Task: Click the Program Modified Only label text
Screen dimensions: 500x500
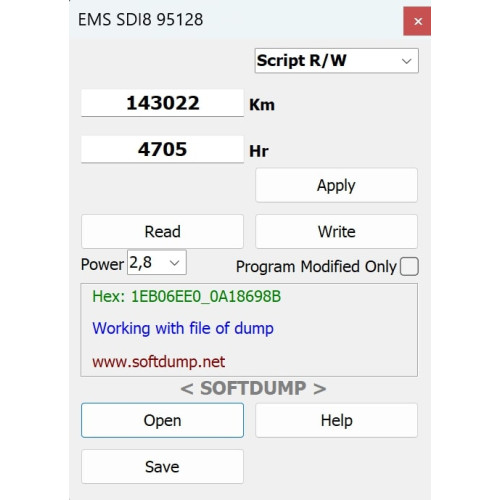Action: pyautogui.click(x=316, y=267)
